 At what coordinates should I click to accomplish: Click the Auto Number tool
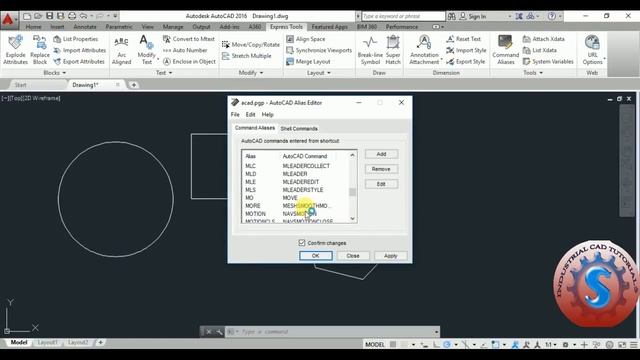point(185,50)
